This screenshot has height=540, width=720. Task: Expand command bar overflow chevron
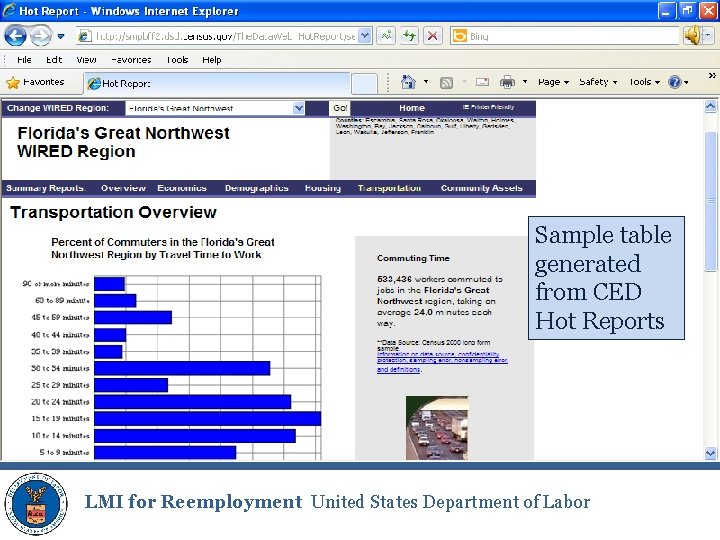(712, 76)
